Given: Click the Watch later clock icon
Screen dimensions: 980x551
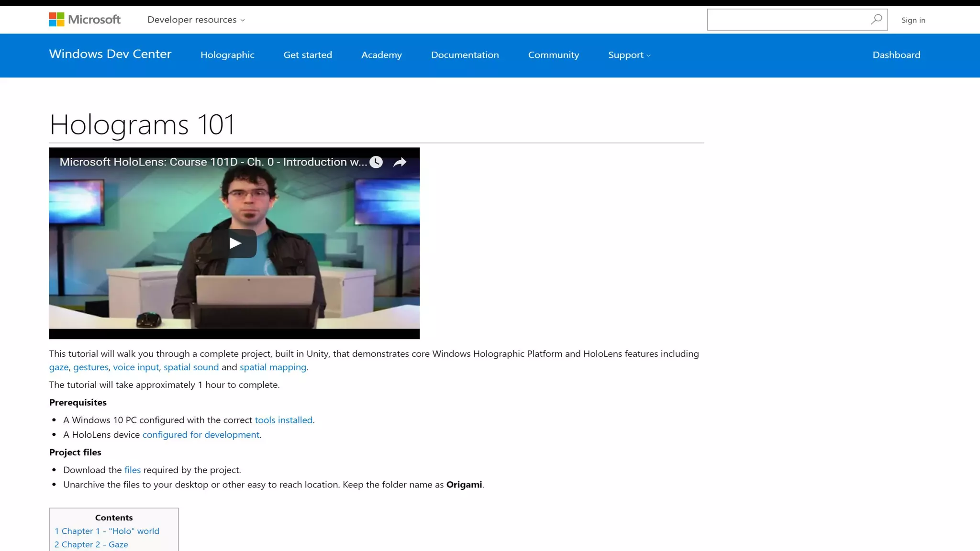Looking at the screenshot, I should (x=376, y=162).
